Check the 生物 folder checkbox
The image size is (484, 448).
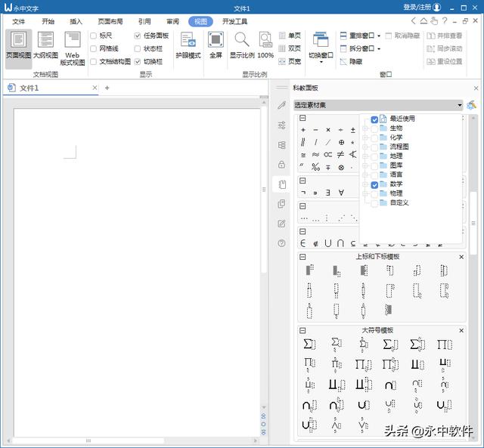374,128
